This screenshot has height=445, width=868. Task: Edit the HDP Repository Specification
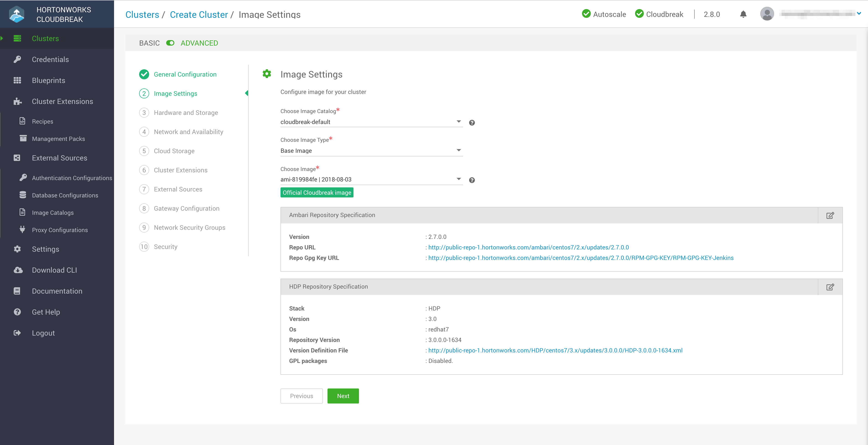point(831,287)
